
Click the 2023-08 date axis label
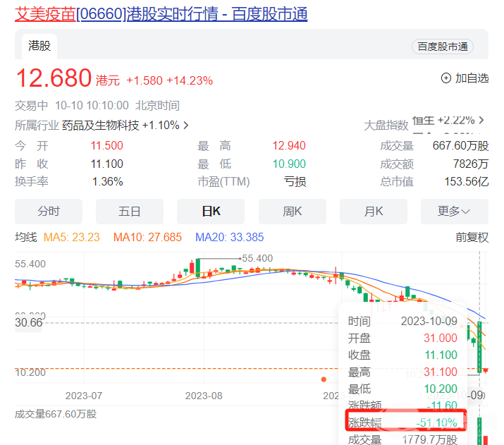(x=204, y=396)
